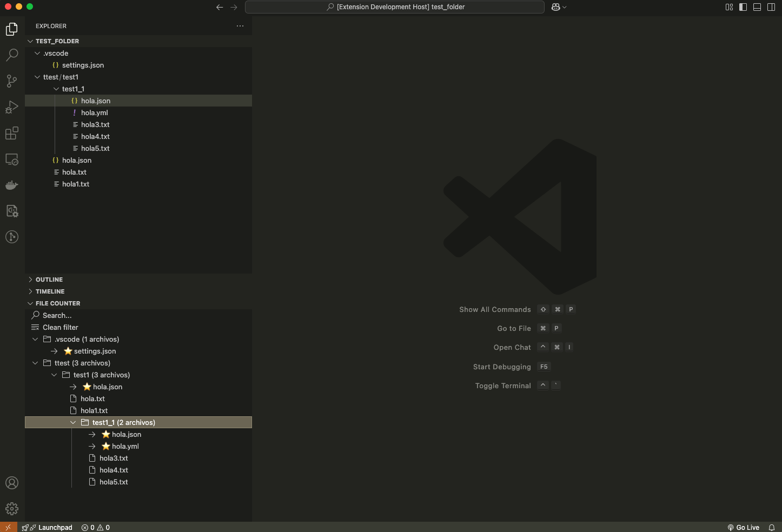
Task: Open the Customize Layout icon
Action: [729, 7]
